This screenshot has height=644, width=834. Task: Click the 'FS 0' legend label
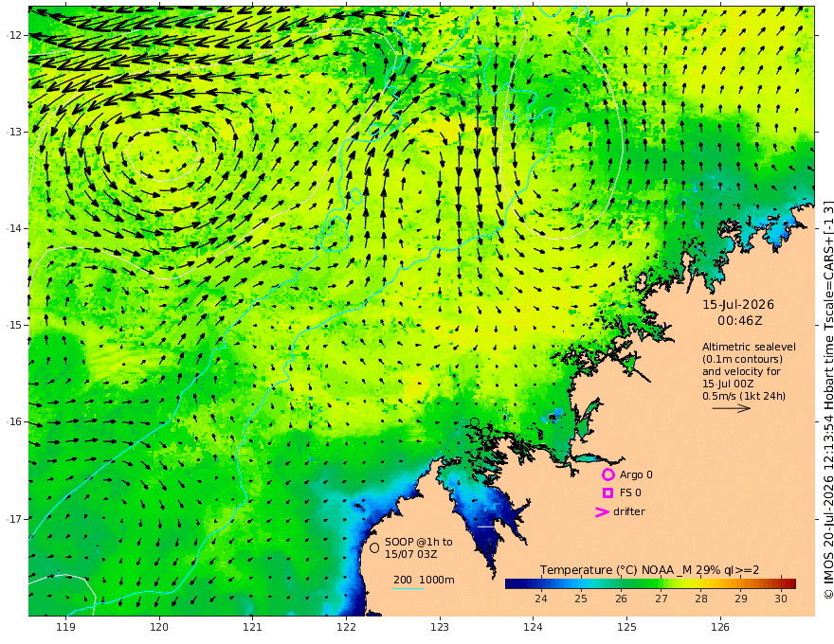(630, 493)
